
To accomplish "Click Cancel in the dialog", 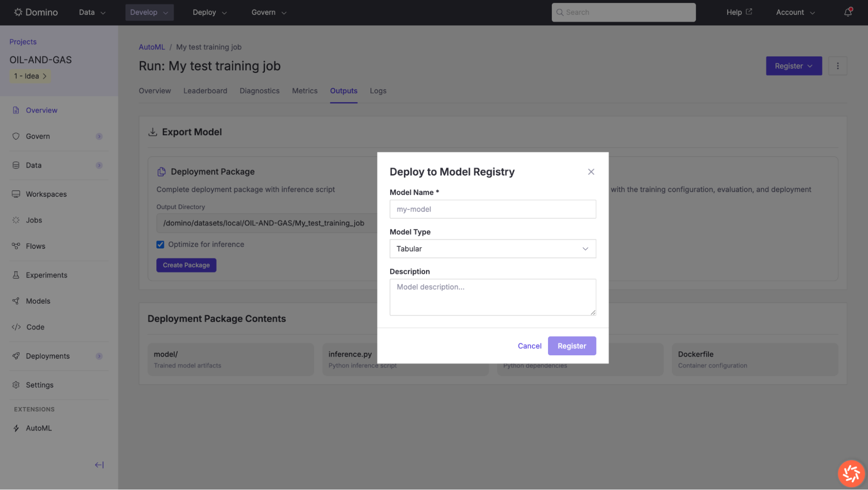I will [x=529, y=346].
